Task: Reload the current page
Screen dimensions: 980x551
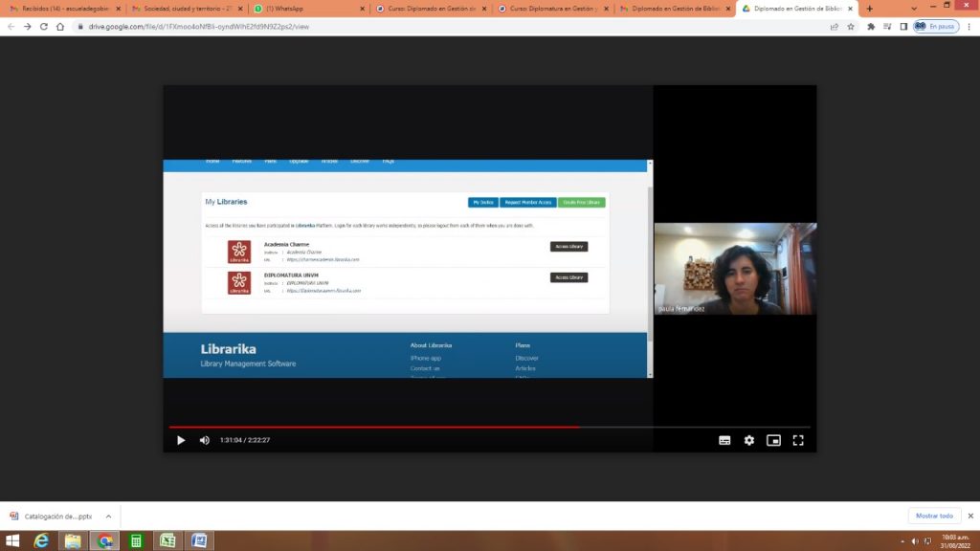Action: click(x=44, y=27)
